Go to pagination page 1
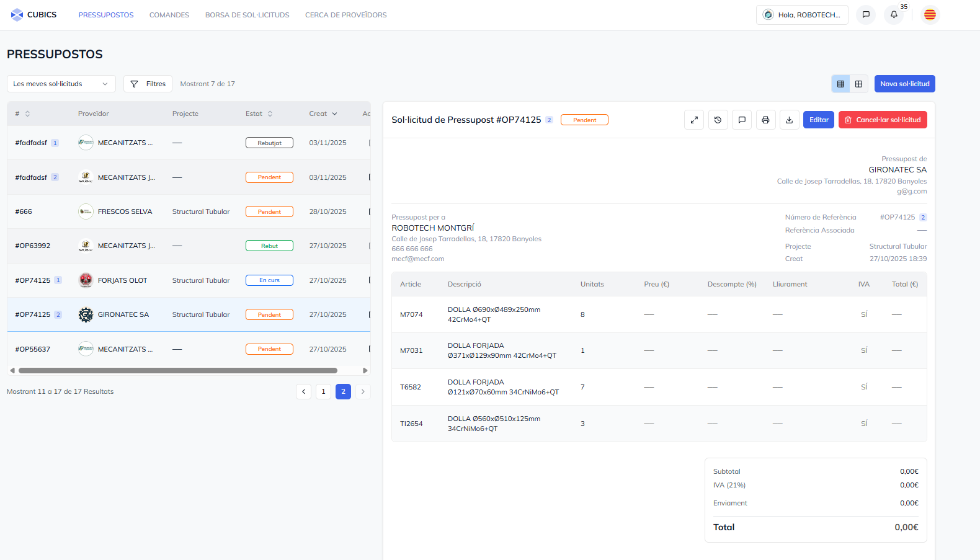980x560 pixels. [323, 391]
